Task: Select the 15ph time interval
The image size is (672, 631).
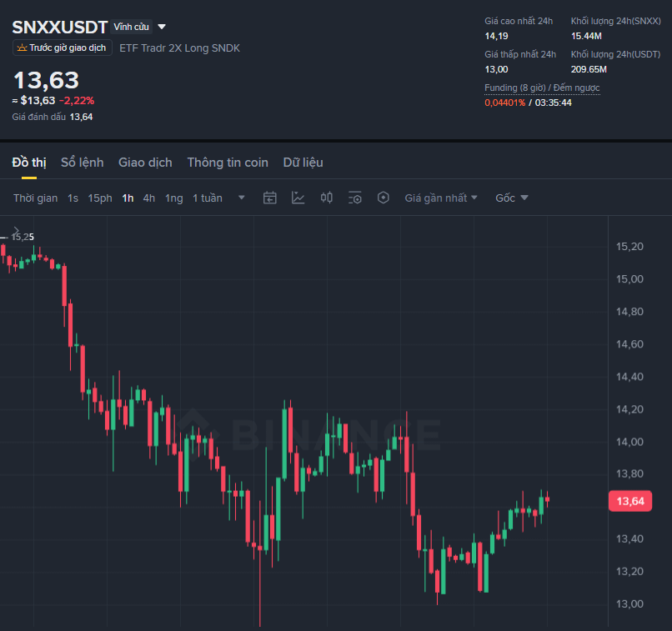Action: tap(100, 198)
